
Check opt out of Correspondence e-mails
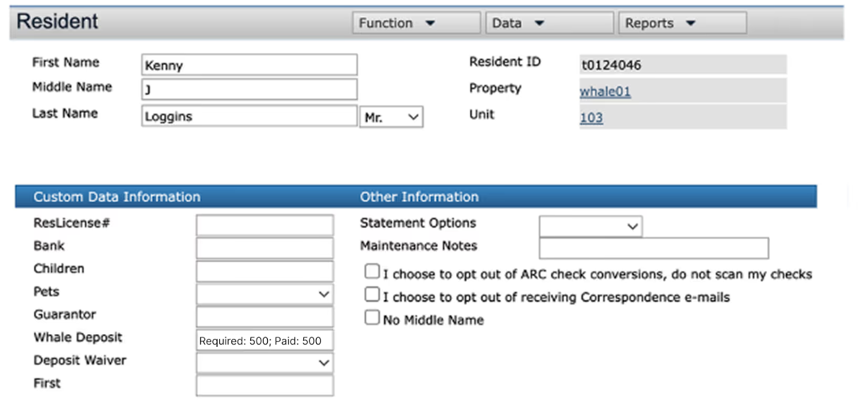372,294
